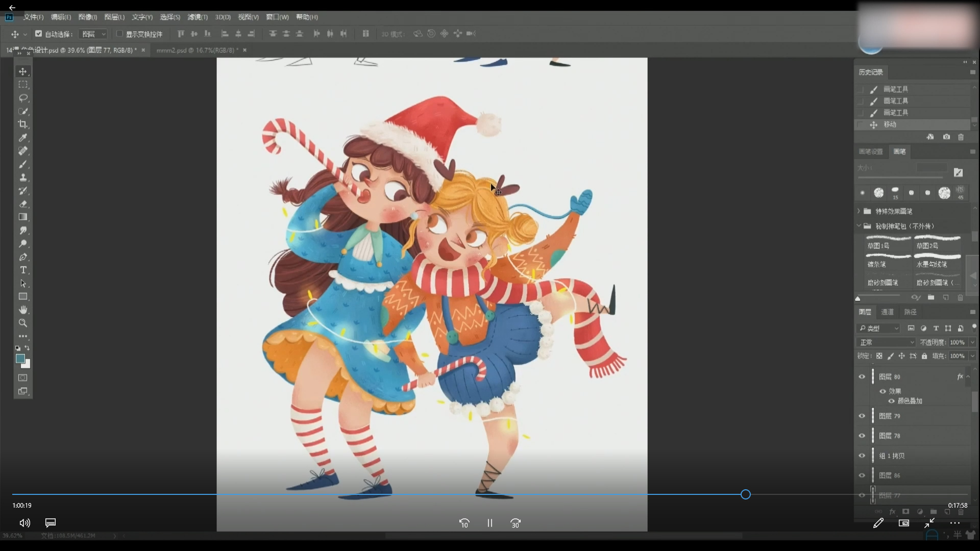Open the 图层 auto-select dropdown
The image size is (980, 551).
coord(94,34)
